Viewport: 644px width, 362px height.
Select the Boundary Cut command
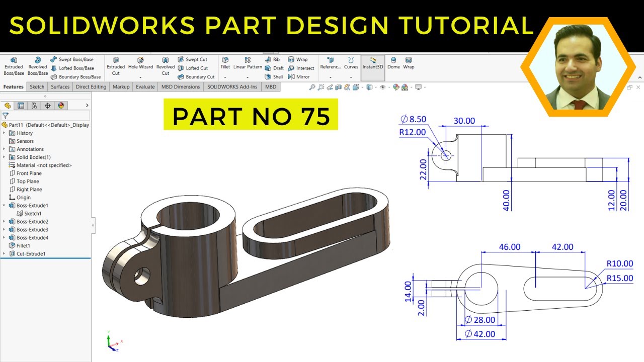pyautogui.click(x=196, y=77)
